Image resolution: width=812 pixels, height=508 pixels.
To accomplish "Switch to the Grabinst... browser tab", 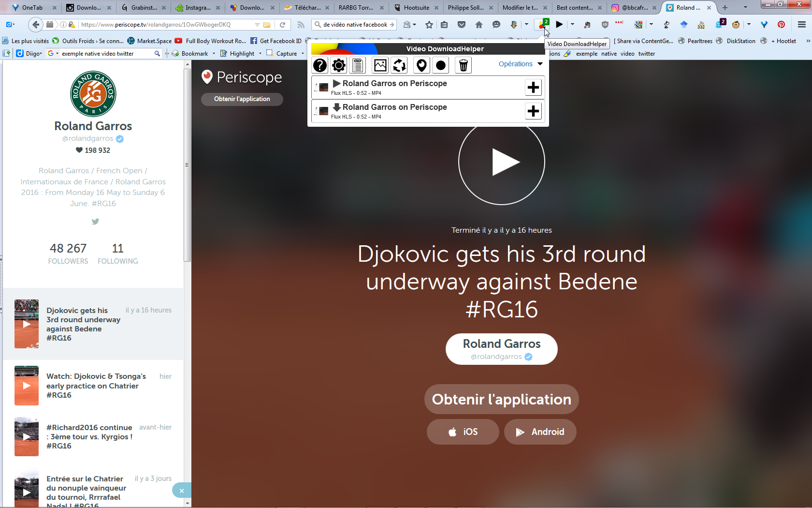I will point(144,7).
